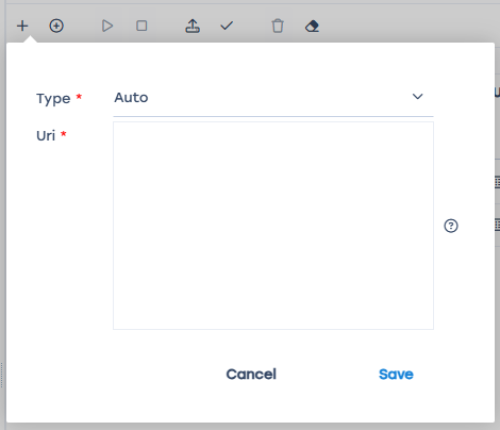This screenshot has height=430, width=500.
Task: Click the Type field label
Action: (53, 99)
